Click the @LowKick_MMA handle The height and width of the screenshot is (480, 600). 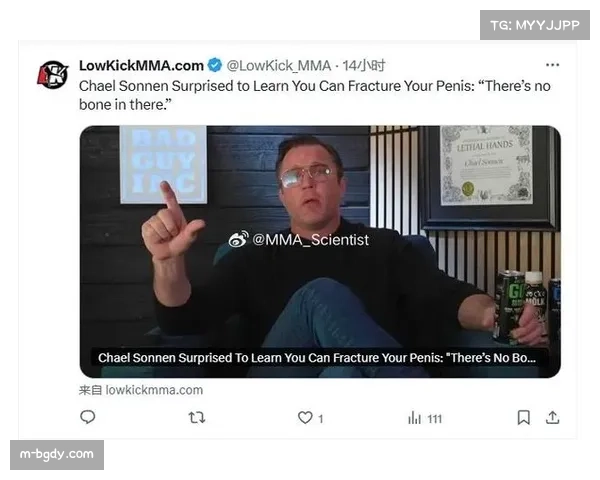279,65
